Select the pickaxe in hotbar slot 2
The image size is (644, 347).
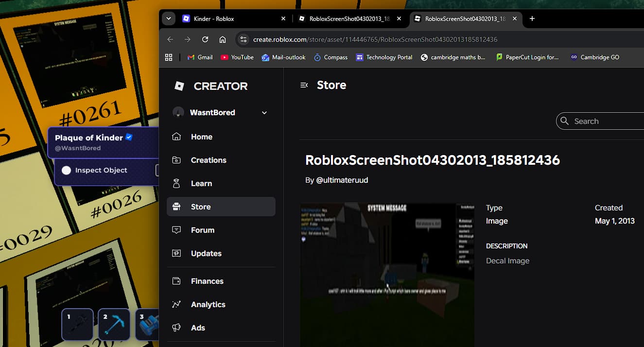click(x=114, y=325)
